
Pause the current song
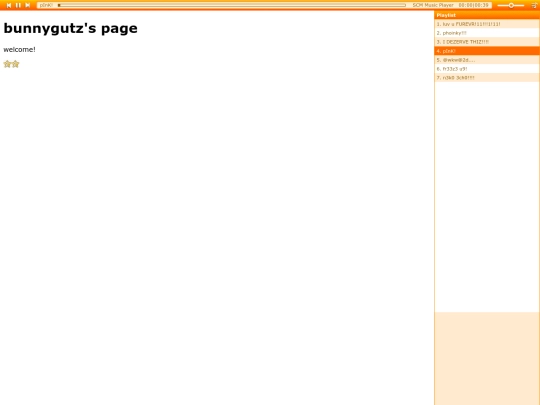[18, 5]
